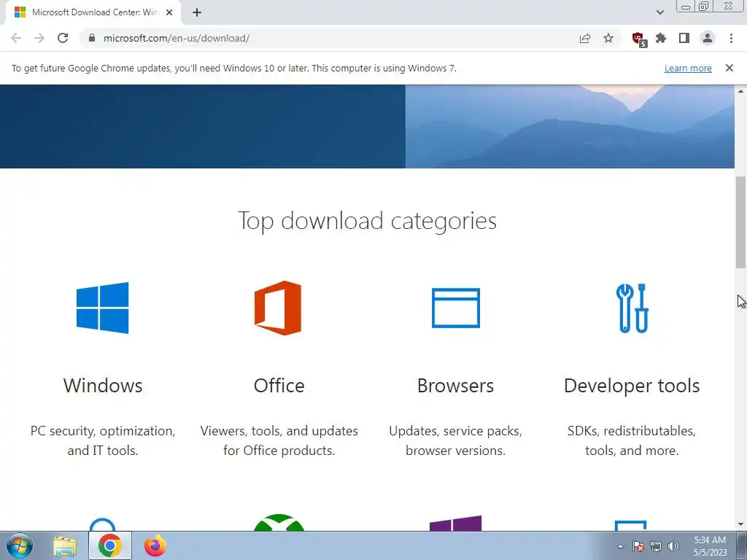
Task: Bookmark this page with star icon
Action: coord(608,38)
